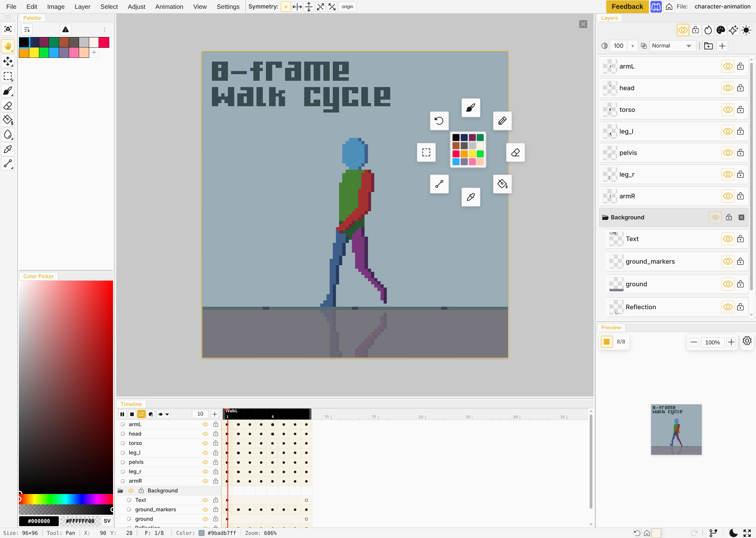756x538 pixels.
Task: Open the Discord link icon
Action: click(x=656, y=7)
